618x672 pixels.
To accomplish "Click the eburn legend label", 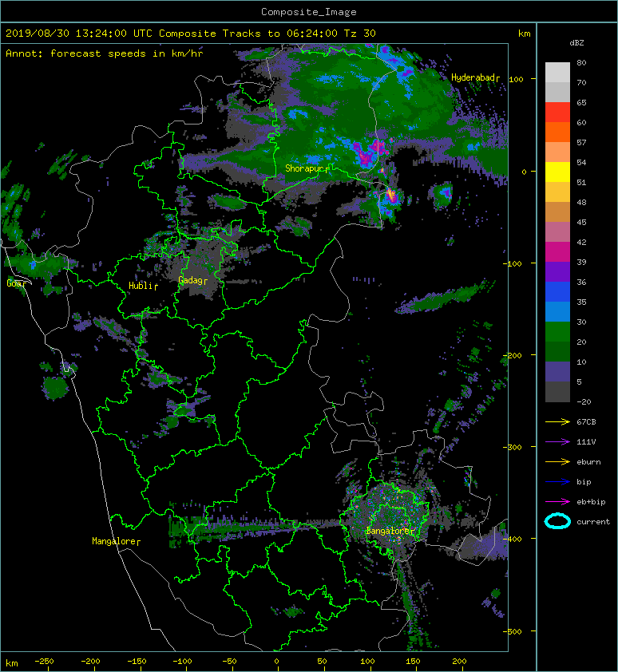I will coord(588,462).
